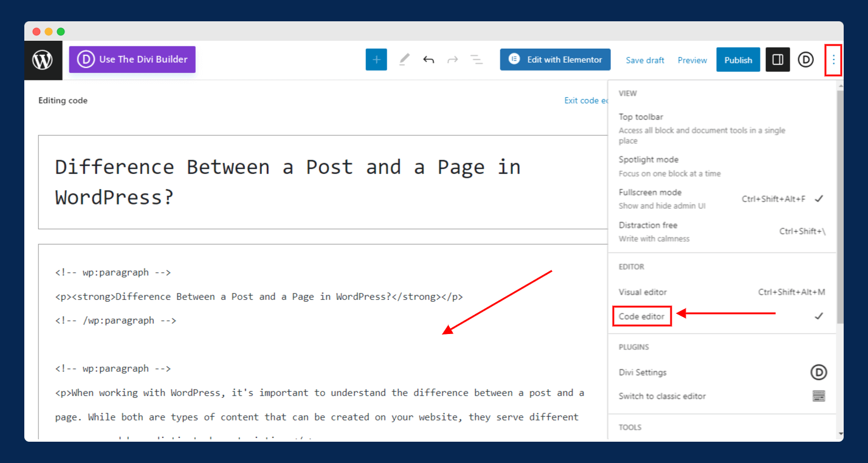Click the menu's vertical scrollbar
Viewport: 868px width, 463px height.
pos(840,207)
